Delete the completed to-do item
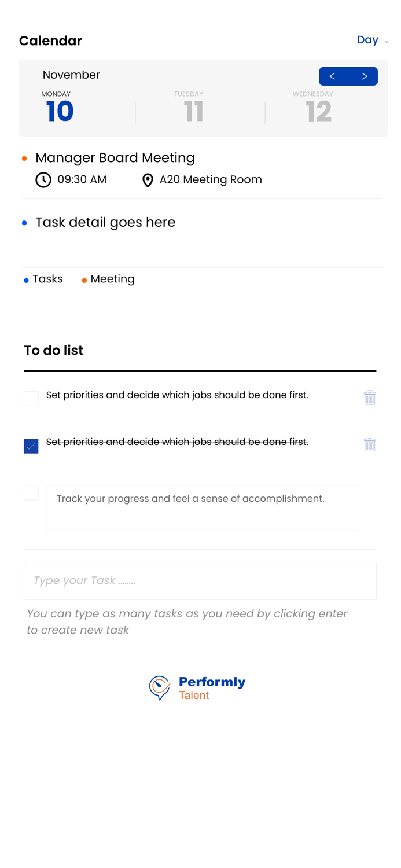Screen dimensions: 401x868 point(370,444)
